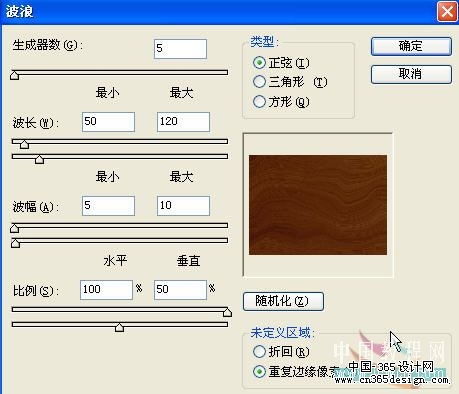The image size is (459, 394).
Task: Click the minimum wavelength slider handle
Action: [24, 144]
